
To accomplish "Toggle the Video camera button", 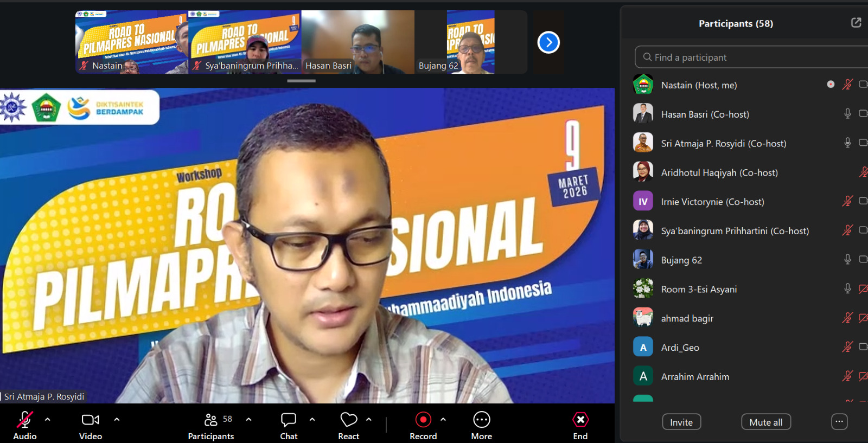I will click(91, 420).
